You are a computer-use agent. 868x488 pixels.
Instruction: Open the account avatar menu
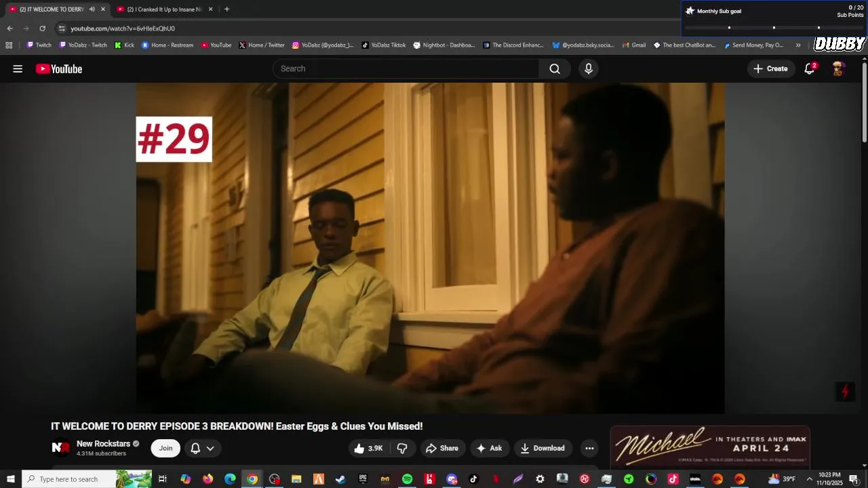pyautogui.click(x=838, y=68)
